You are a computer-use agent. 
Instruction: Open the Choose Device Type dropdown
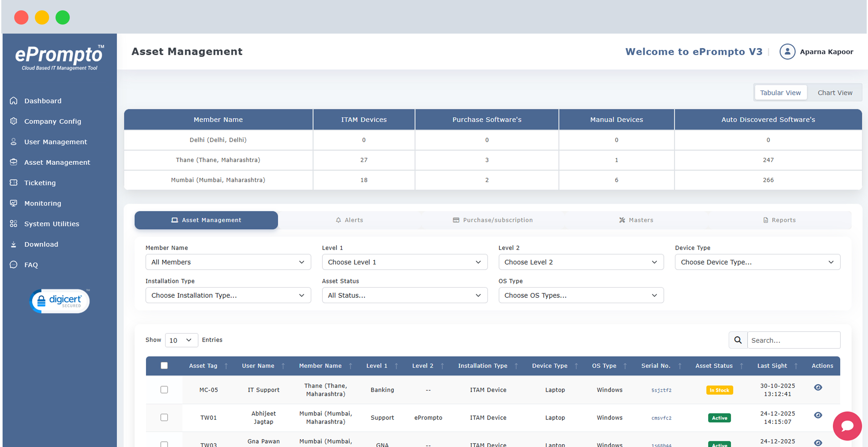point(757,262)
